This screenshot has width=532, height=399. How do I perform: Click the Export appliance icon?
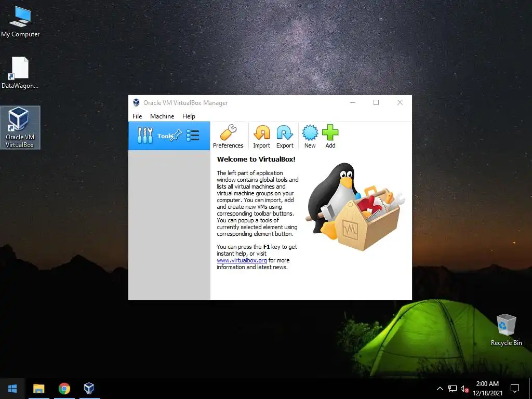(x=285, y=137)
